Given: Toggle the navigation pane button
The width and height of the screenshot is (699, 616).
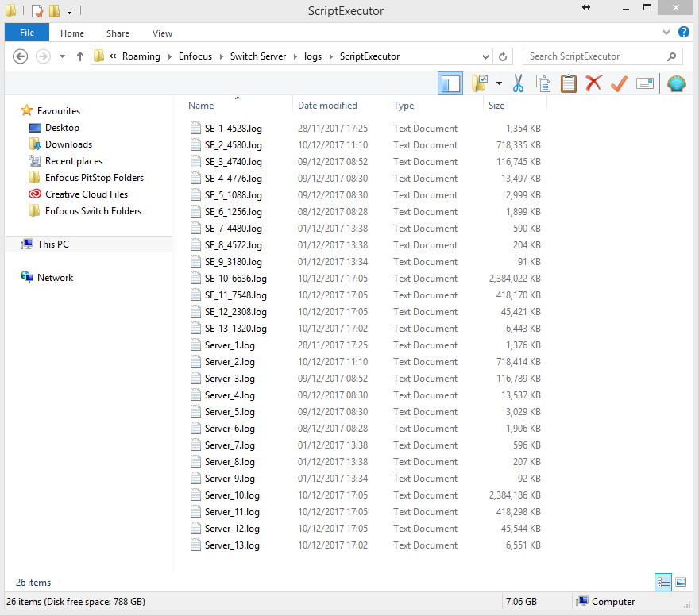Looking at the screenshot, I should pyautogui.click(x=450, y=83).
